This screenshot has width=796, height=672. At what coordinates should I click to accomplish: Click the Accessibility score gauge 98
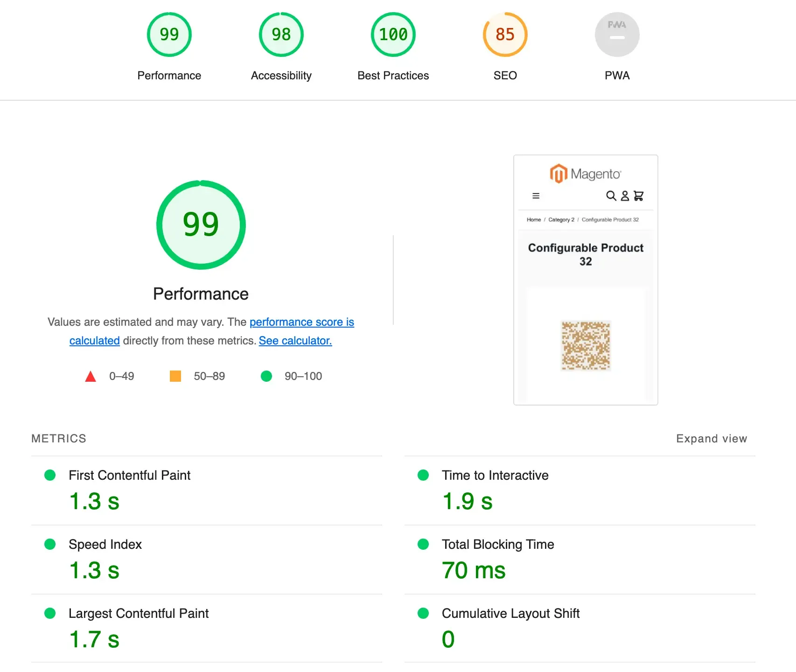point(281,35)
